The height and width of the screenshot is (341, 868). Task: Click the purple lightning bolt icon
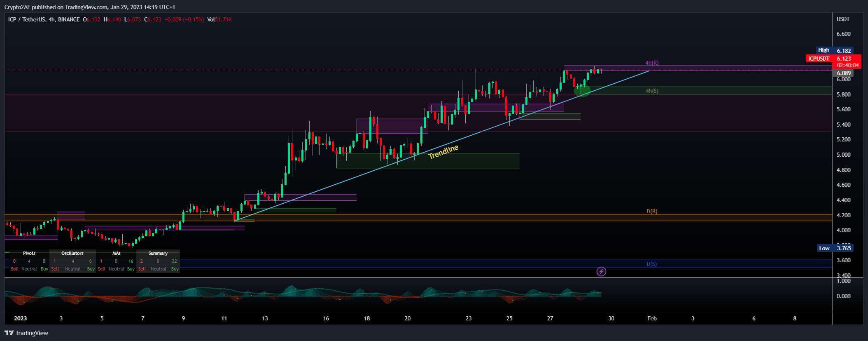[x=601, y=271]
